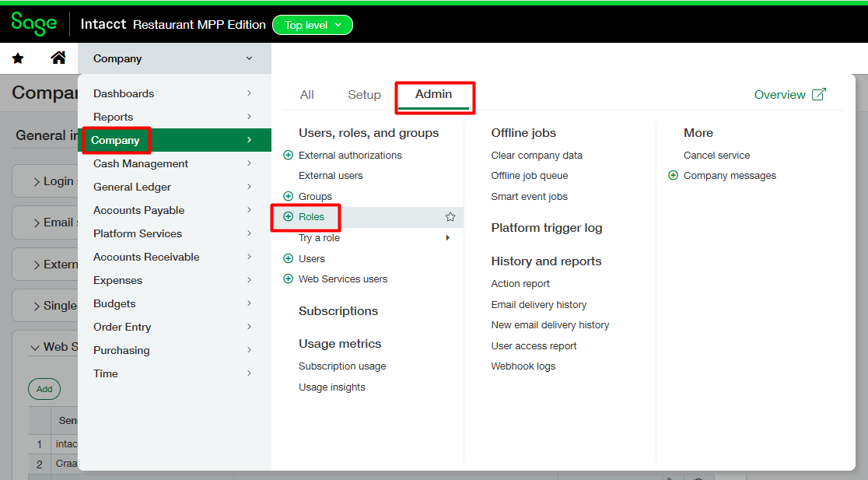Expand the Try a role submenu arrow
The width and height of the screenshot is (868, 480).
pos(448,237)
